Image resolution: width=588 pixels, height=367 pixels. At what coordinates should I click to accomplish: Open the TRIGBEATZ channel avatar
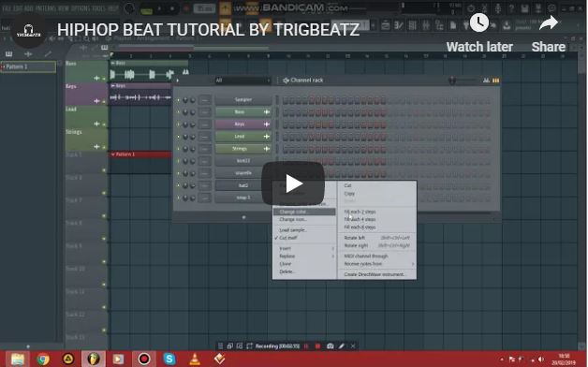coord(29,31)
